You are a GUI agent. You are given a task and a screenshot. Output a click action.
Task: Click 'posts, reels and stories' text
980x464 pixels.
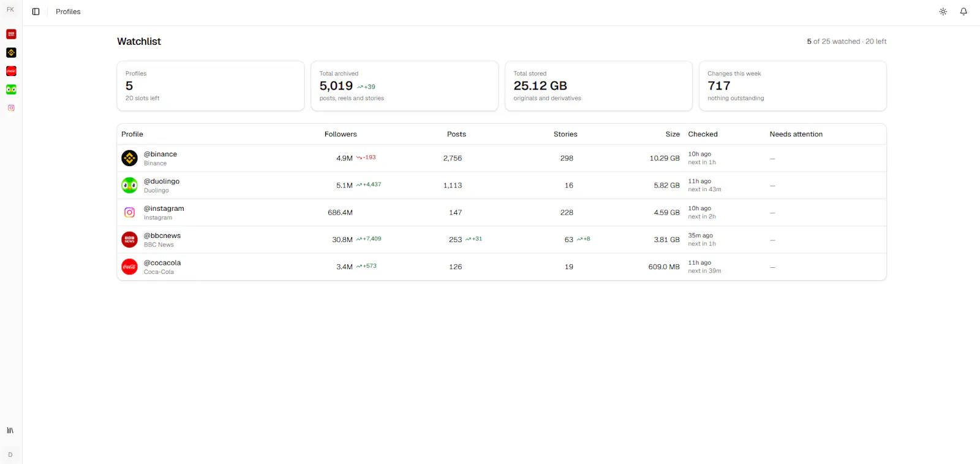352,98
